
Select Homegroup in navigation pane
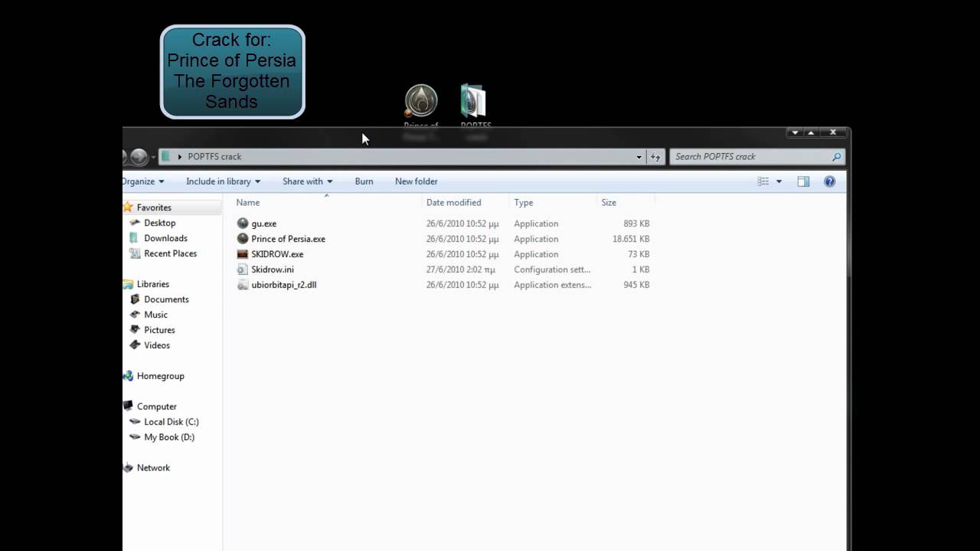point(160,376)
